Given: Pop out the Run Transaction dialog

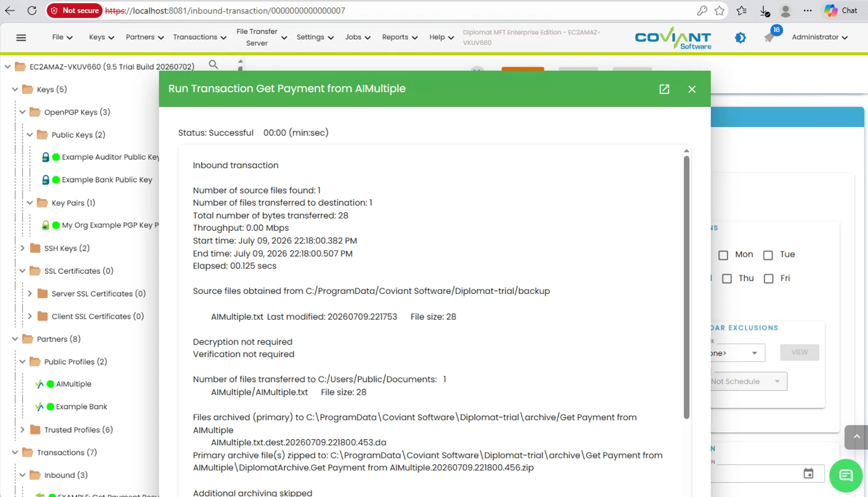Looking at the screenshot, I should 664,89.
